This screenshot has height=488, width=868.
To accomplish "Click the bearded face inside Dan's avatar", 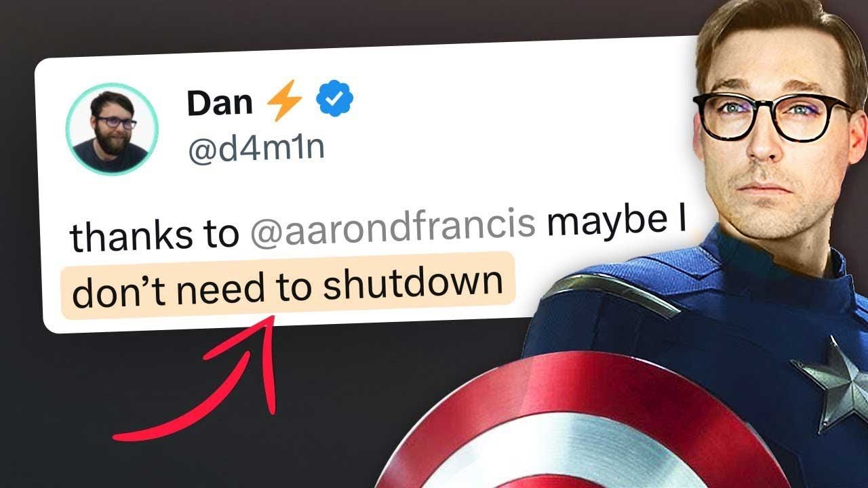I will pos(112,127).
